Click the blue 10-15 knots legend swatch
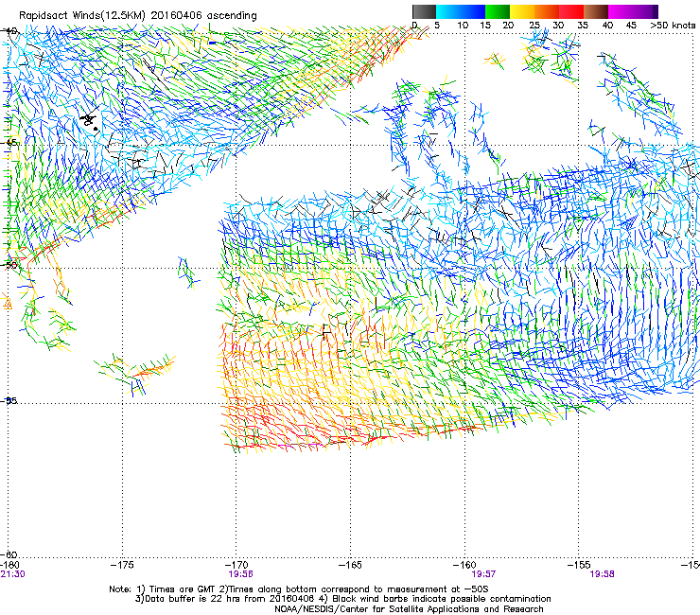 [473, 11]
